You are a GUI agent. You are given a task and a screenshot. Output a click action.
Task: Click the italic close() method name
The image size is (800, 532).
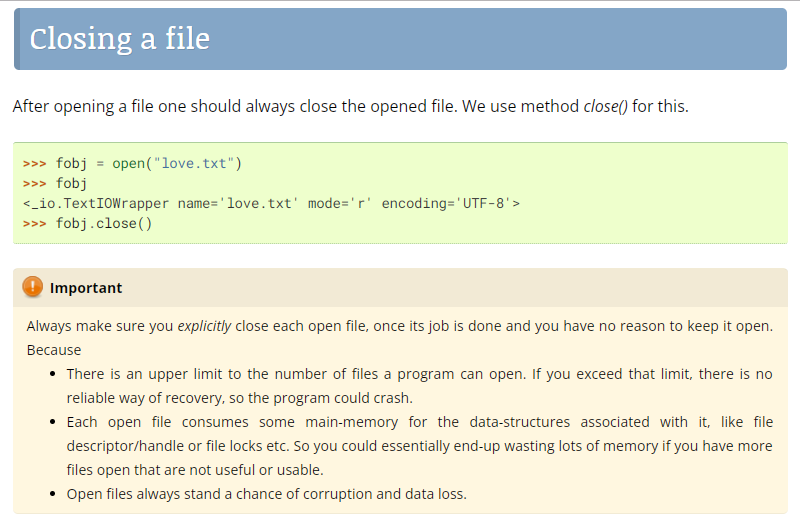(x=605, y=106)
